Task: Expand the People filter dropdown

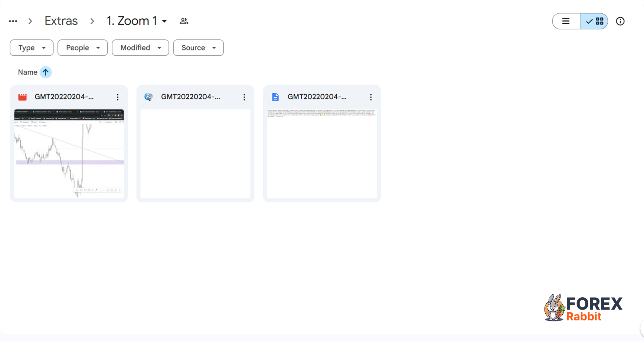Action: coord(82,48)
